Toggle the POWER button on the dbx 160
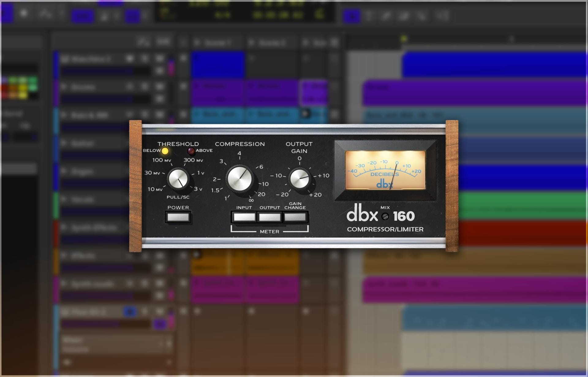Image resolution: width=588 pixels, height=377 pixels. coord(178,217)
